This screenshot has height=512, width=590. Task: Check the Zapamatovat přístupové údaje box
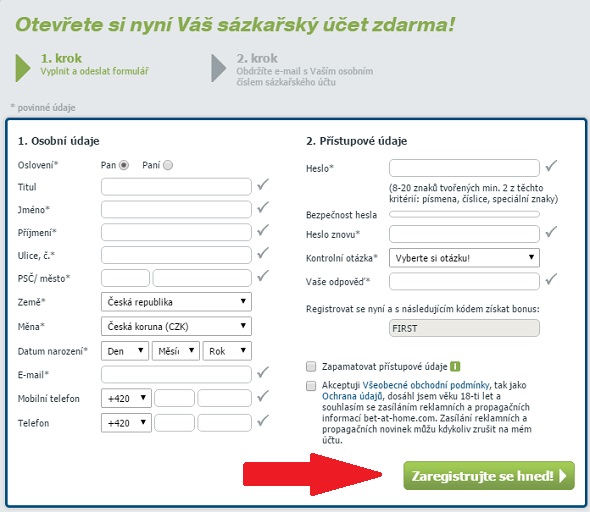click(311, 366)
